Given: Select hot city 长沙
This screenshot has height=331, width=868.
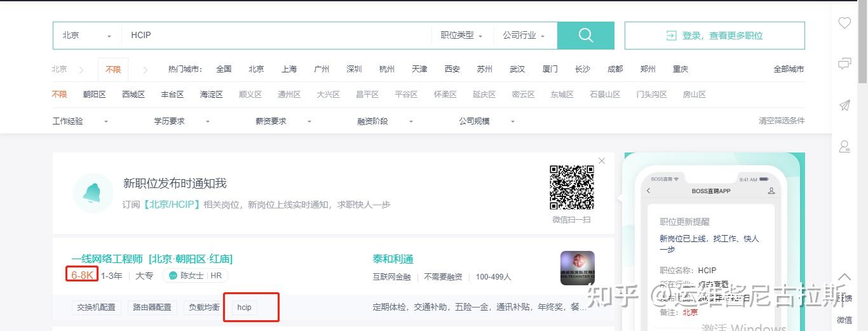Looking at the screenshot, I should (x=582, y=69).
